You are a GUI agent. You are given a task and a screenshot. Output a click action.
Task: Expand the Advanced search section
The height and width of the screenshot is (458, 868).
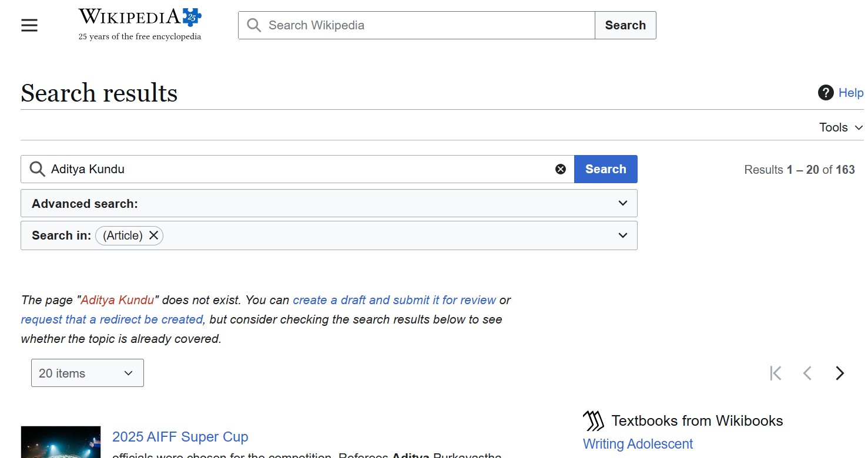(329, 204)
